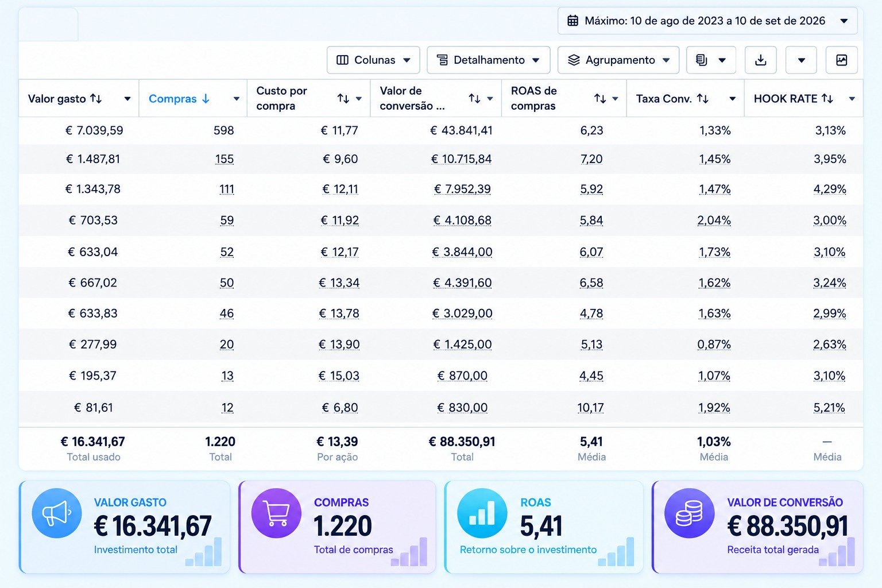Click the Colunas columns icon
This screenshot has width=882, height=588.
tap(342, 60)
